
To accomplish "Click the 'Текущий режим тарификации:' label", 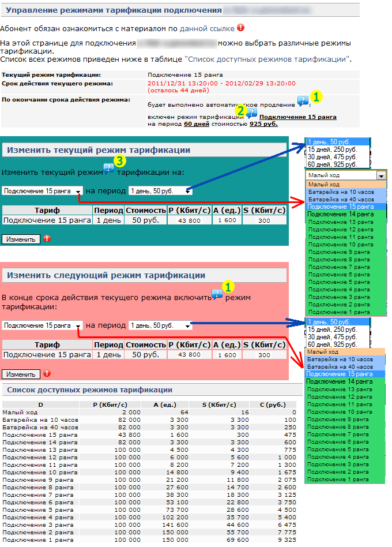I will click(51, 74).
